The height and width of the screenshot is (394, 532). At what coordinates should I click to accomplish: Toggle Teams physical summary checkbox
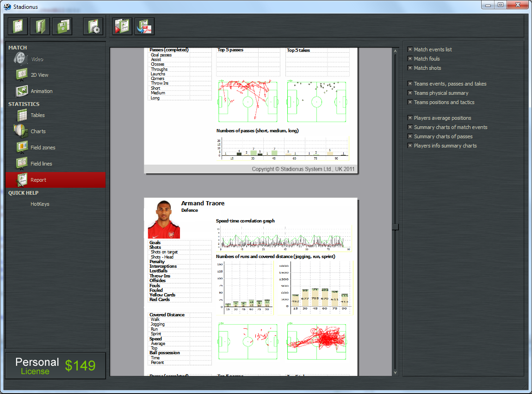(410, 92)
